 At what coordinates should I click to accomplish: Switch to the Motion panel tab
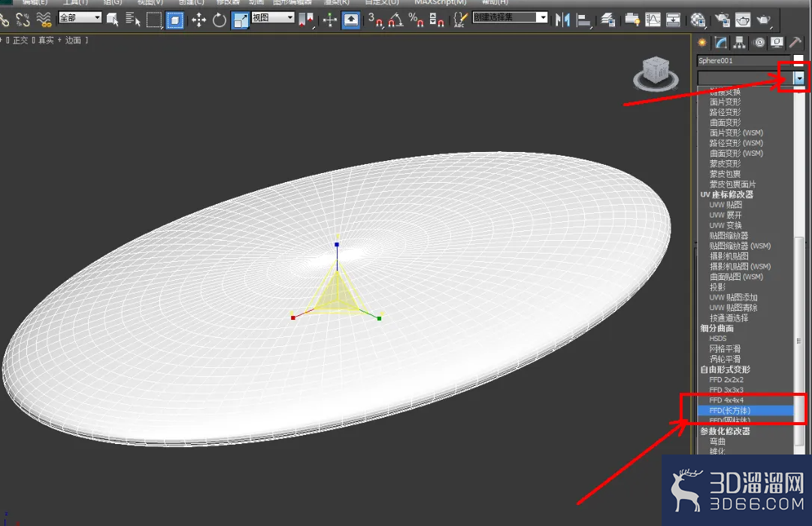pos(759,42)
